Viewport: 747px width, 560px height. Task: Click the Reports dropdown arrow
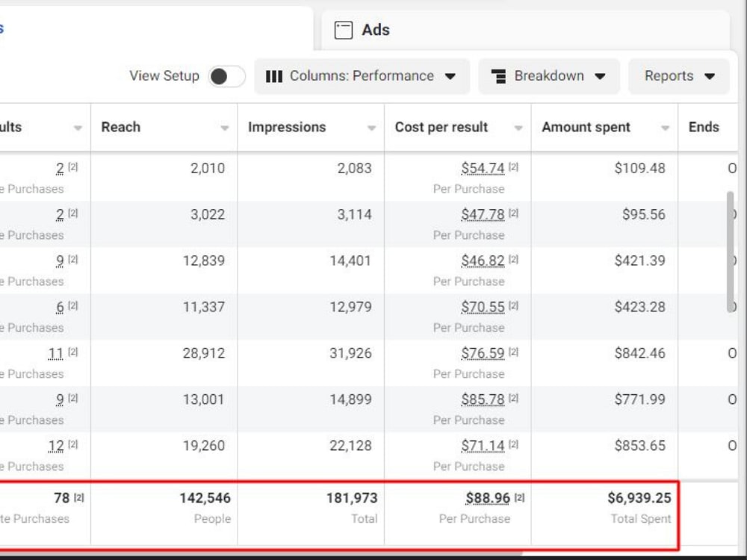coord(710,76)
